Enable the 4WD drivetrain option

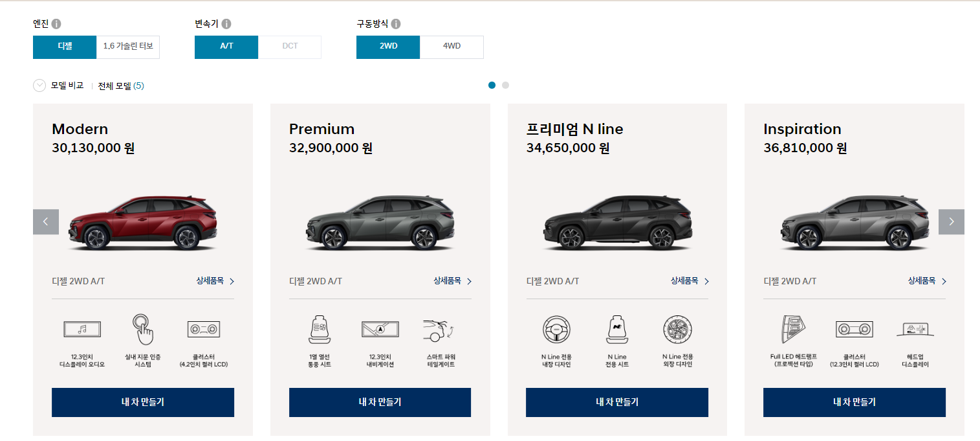[x=452, y=47]
